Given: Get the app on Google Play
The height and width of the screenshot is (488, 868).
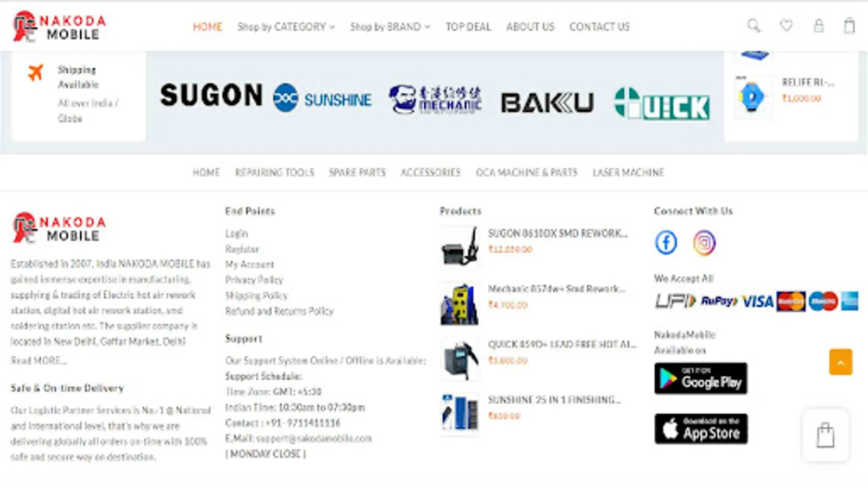Looking at the screenshot, I should point(701,378).
